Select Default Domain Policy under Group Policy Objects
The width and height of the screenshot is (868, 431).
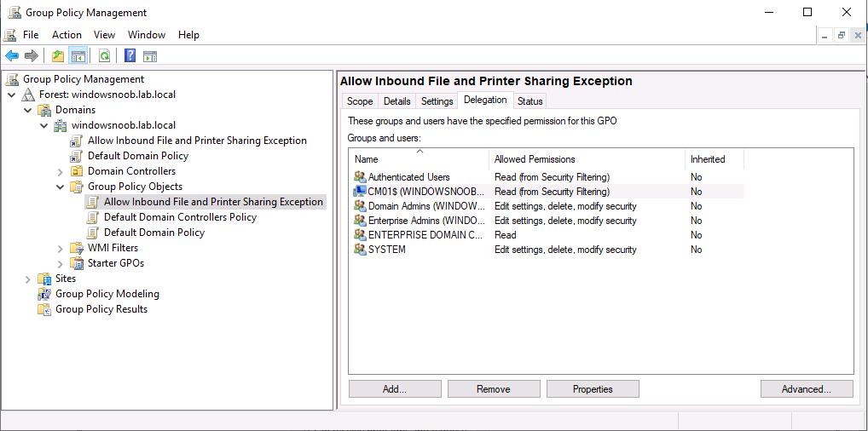click(153, 233)
